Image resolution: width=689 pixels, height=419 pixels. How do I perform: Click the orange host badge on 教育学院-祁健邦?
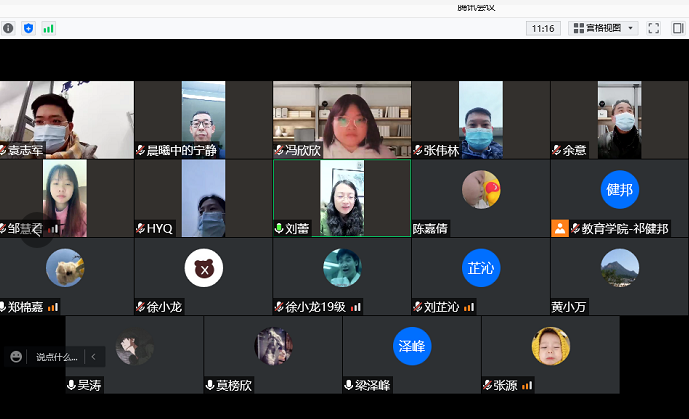pos(559,228)
